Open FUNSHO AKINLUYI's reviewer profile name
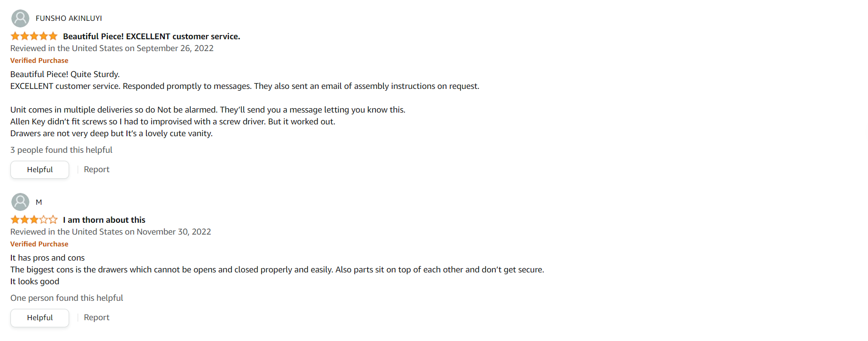The image size is (868, 341). 69,18
